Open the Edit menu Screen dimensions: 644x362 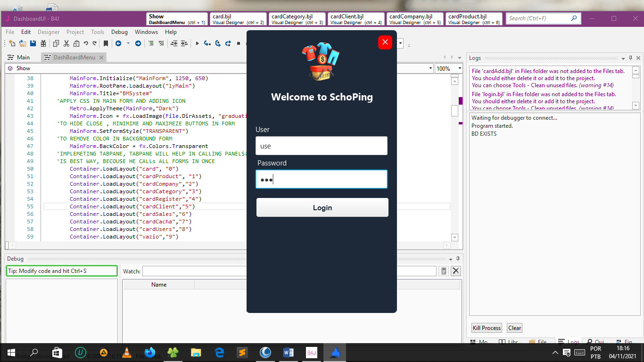click(x=26, y=32)
